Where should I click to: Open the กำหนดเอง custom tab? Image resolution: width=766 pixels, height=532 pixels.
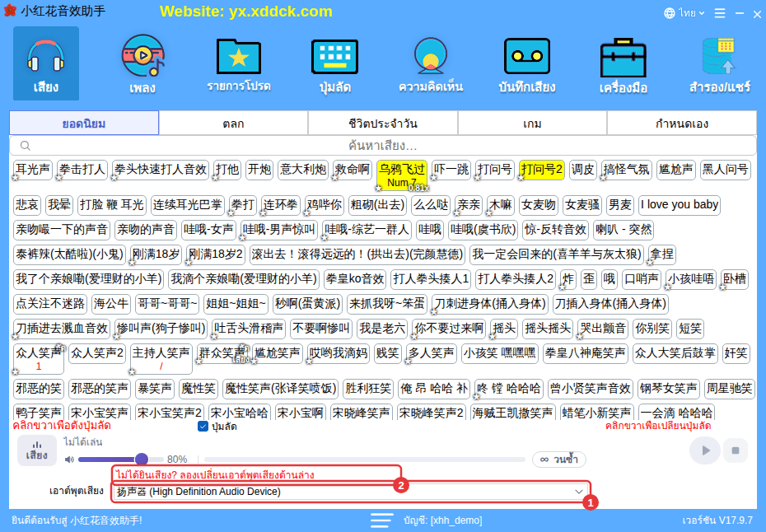(682, 123)
